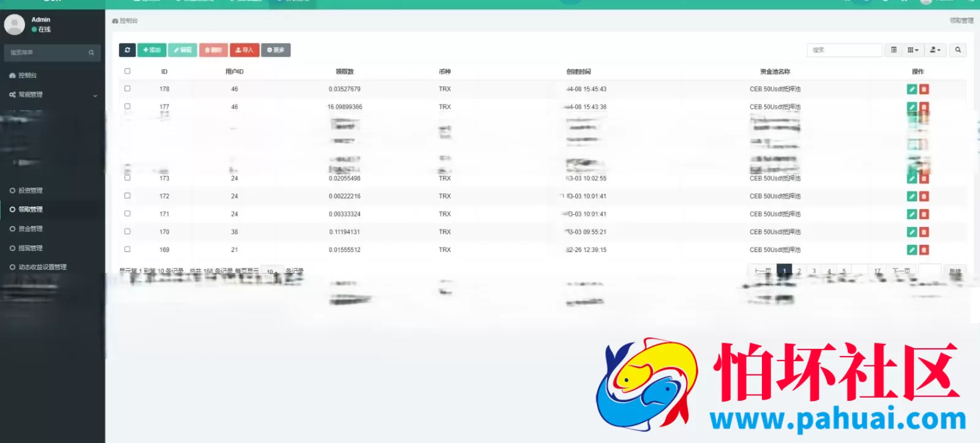Click the amount cell 16.09899366
The height and width of the screenshot is (443, 980).
point(344,107)
